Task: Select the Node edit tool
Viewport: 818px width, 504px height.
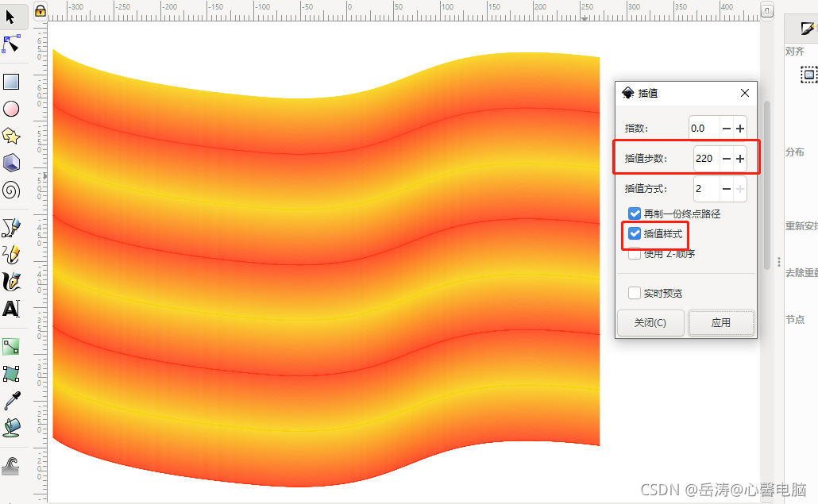Action: click(10, 44)
